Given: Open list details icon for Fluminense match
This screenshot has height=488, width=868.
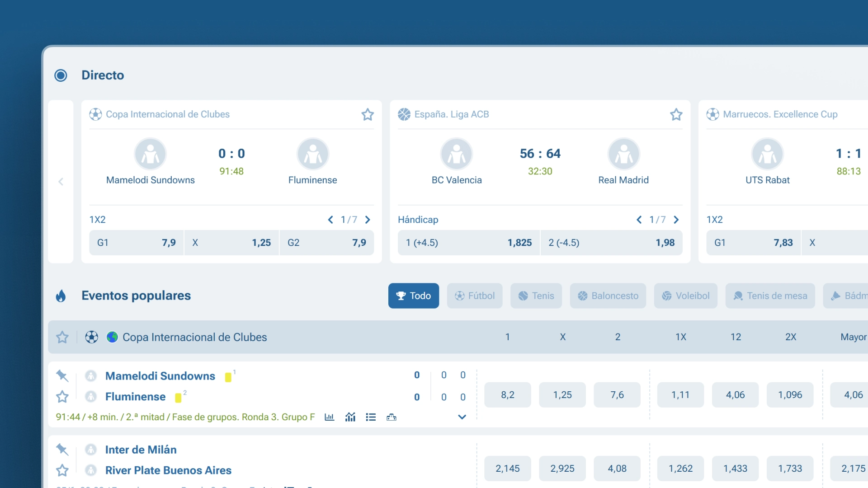Looking at the screenshot, I should (371, 417).
